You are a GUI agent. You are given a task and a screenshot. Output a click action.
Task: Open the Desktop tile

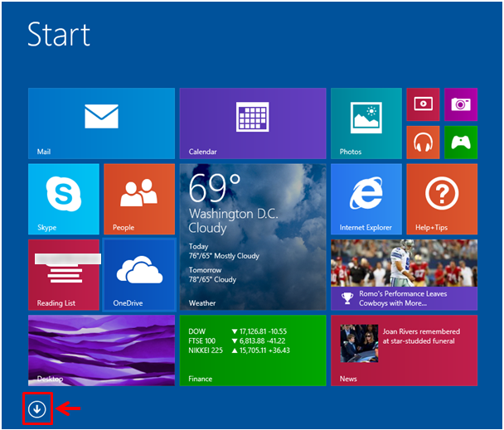102,350
